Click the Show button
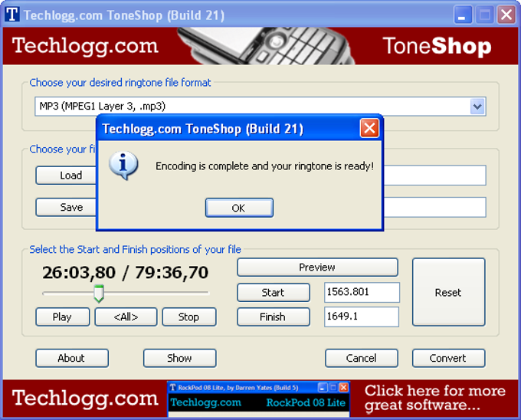Image resolution: width=521 pixels, height=420 pixels. (x=180, y=358)
